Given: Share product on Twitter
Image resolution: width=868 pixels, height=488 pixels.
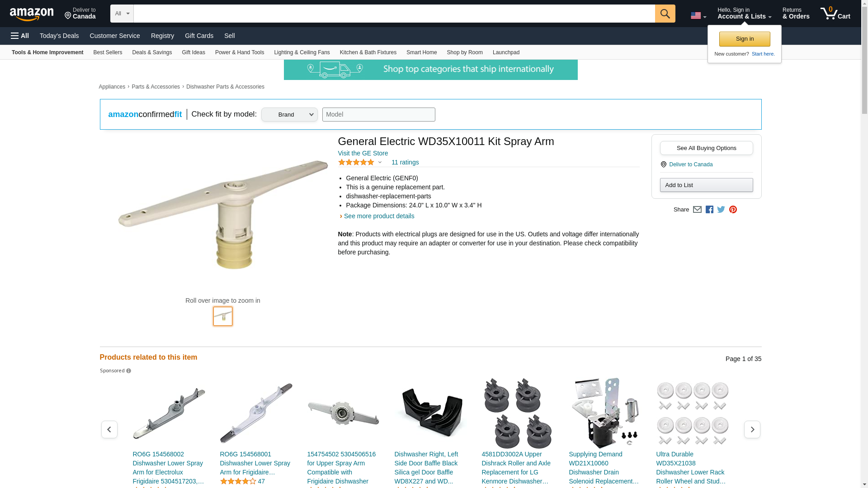Looking at the screenshot, I should coord(721,210).
